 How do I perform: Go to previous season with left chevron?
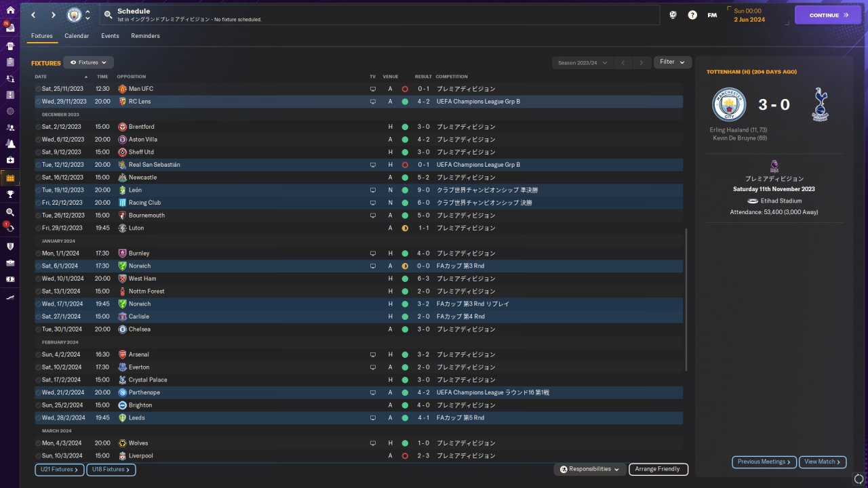(x=623, y=63)
